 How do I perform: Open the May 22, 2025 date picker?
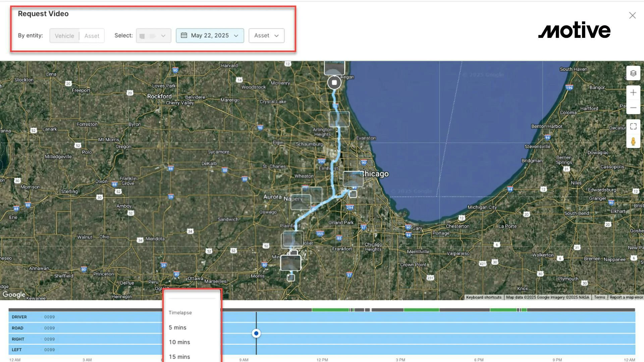click(x=210, y=36)
